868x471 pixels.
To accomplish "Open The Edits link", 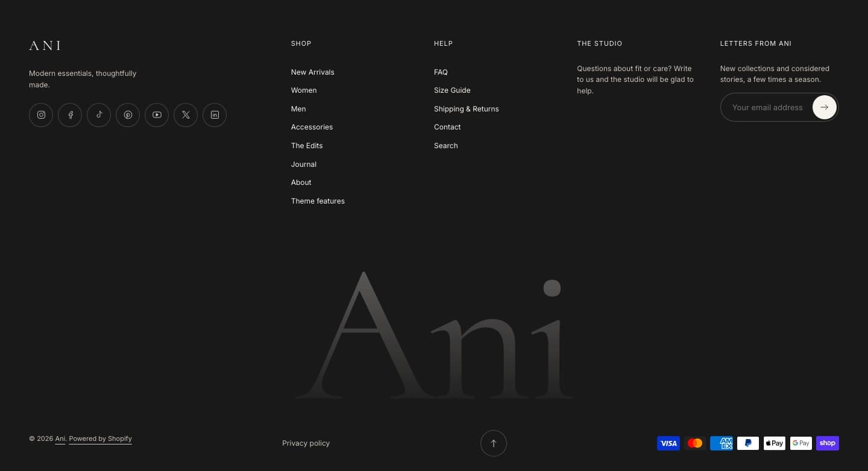I will [x=307, y=146].
